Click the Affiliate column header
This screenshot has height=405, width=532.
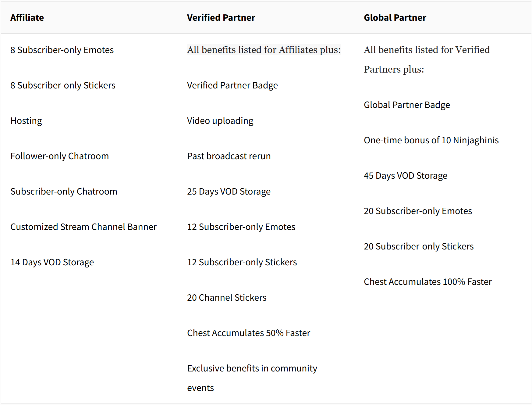(27, 18)
